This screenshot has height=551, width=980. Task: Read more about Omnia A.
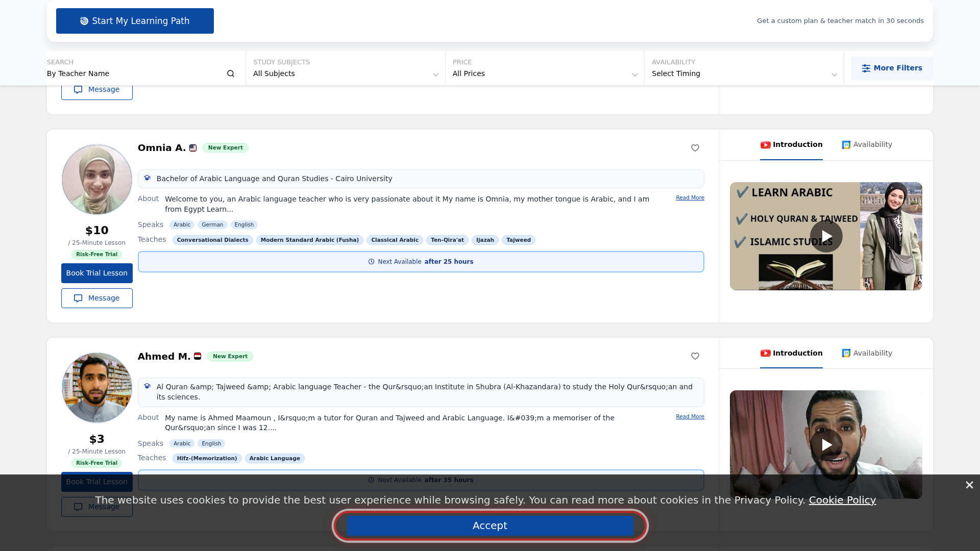690,198
